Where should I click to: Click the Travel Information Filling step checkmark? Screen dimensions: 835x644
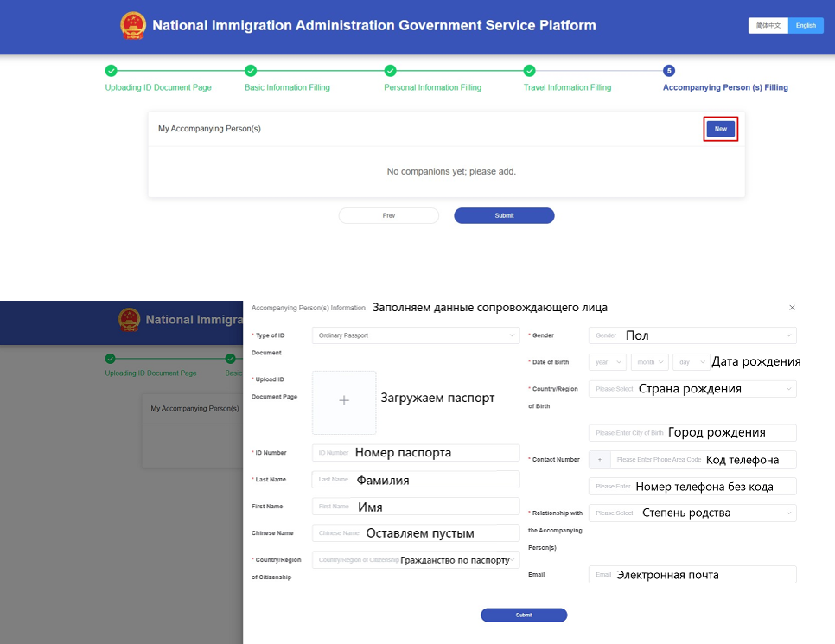[530, 71]
